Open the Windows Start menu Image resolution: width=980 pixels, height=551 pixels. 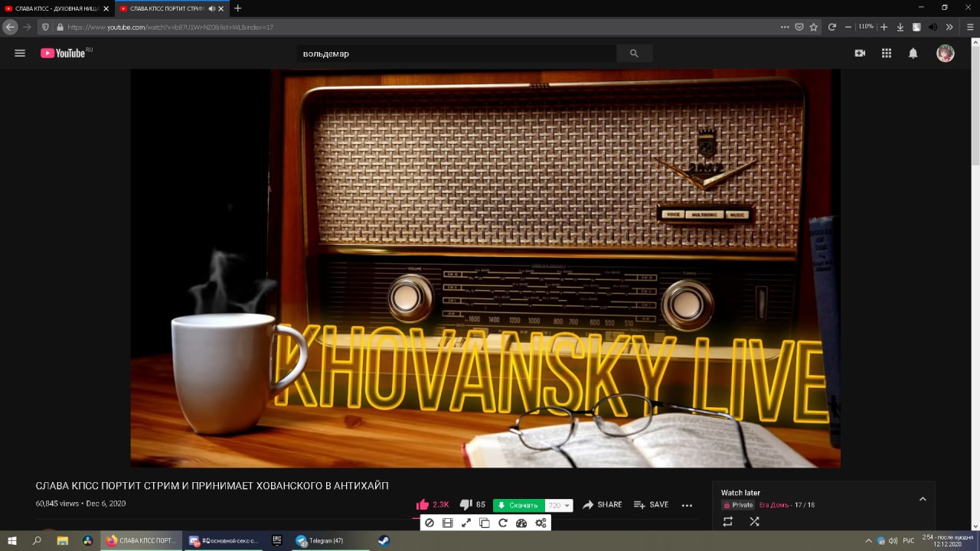12,540
